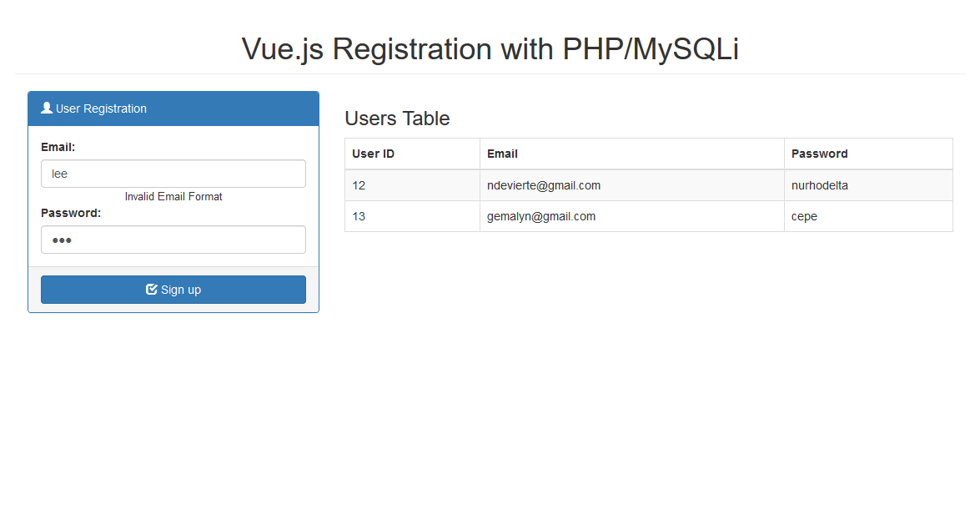Focus the Email input field containing 'lee'
The height and width of the screenshot is (520, 980).
173,174
